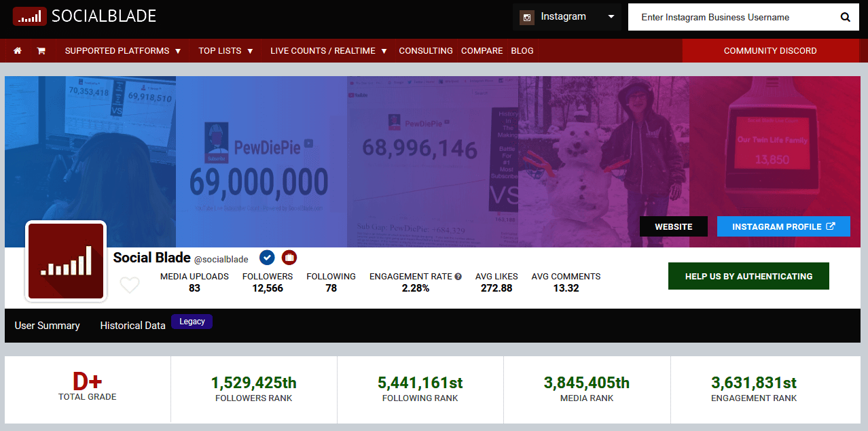Screen dimensions: 868x431
Task: Click the Legacy badge next to Historical Data
Action: coord(192,321)
